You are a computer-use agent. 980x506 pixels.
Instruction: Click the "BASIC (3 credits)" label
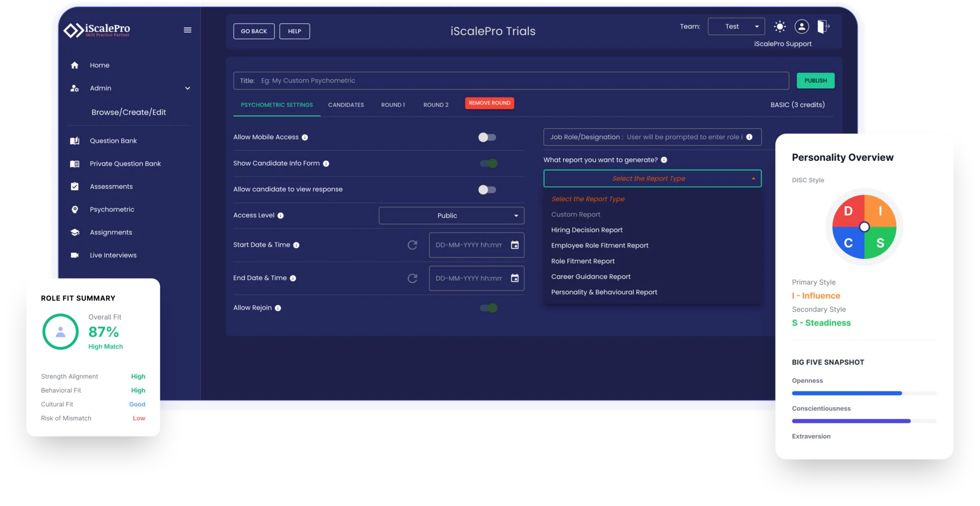click(798, 105)
